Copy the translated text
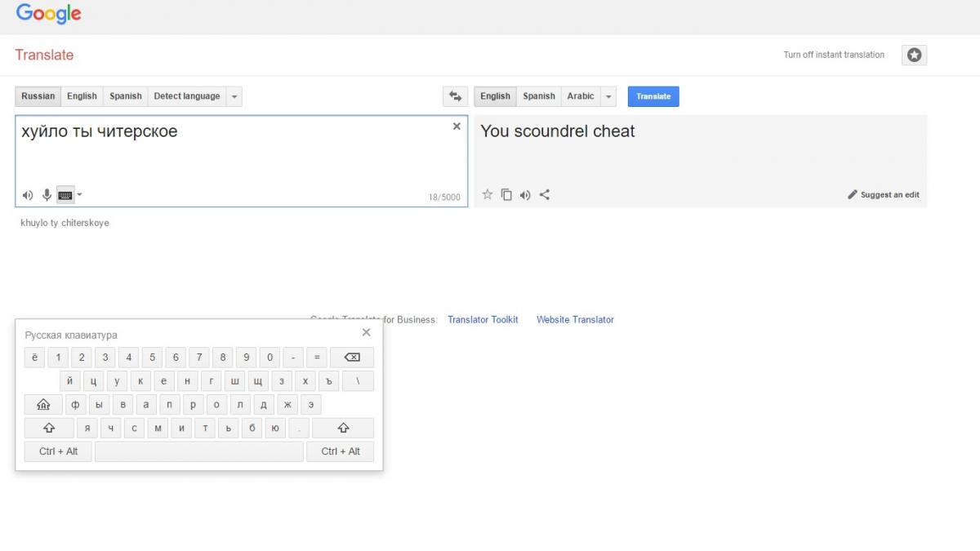This screenshot has height=551, width=980. point(506,194)
